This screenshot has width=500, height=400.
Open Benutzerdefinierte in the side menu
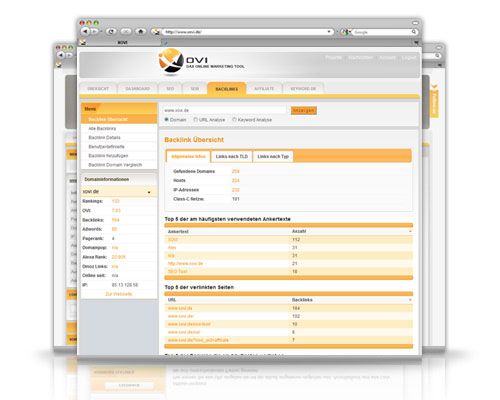coord(119,147)
